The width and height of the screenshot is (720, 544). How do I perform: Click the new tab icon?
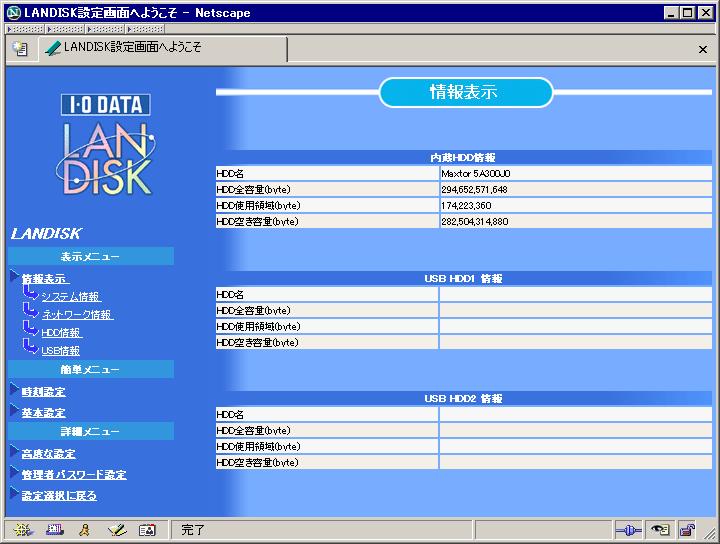(x=20, y=48)
